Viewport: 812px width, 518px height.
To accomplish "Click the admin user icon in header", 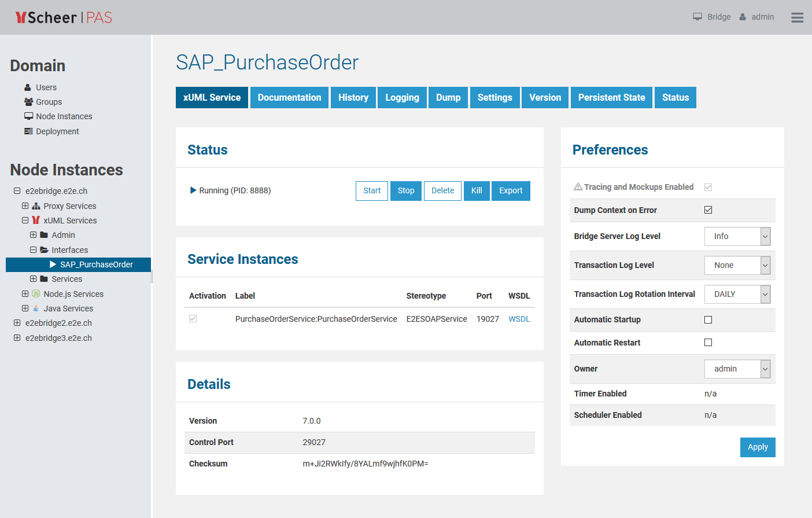I will click(743, 17).
